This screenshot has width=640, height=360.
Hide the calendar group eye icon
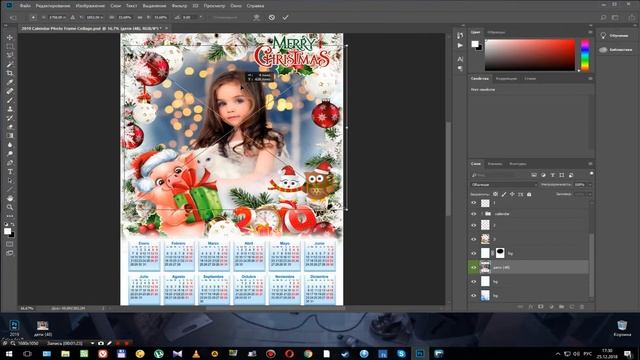[473, 214]
